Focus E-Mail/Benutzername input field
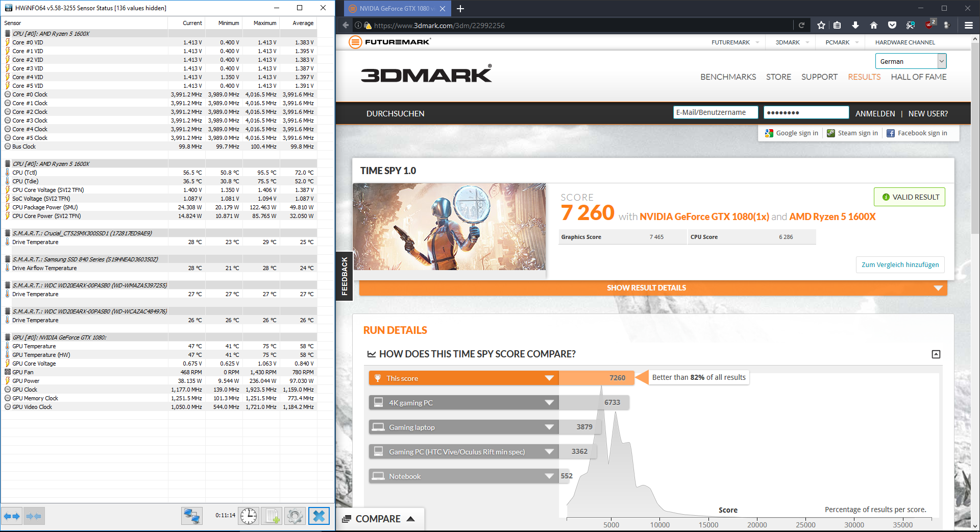 click(x=716, y=112)
